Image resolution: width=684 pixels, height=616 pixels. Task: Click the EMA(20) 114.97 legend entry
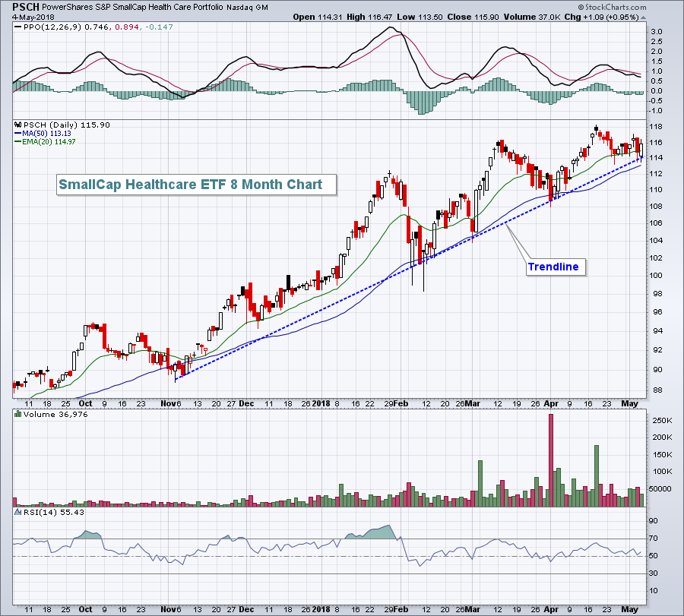pos(49,142)
